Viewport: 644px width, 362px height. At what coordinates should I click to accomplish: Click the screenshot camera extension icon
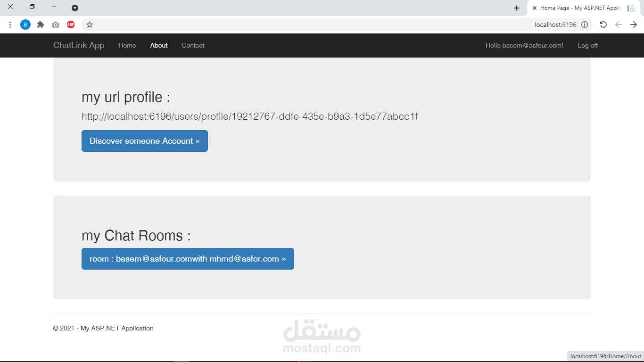point(56,25)
